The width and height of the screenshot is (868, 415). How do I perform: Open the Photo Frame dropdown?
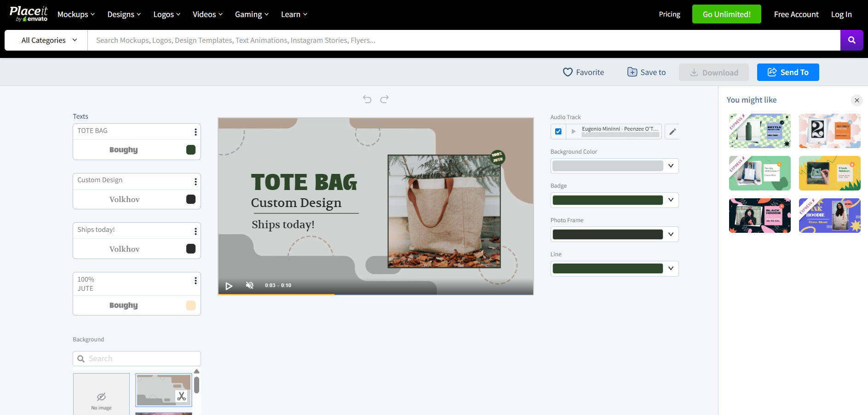point(671,234)
